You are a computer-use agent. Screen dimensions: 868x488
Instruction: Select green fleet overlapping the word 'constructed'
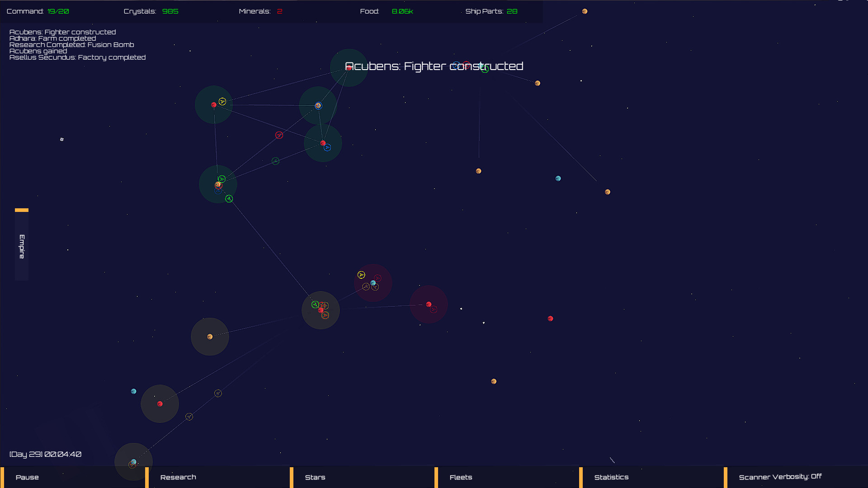(x=485, y=69)
